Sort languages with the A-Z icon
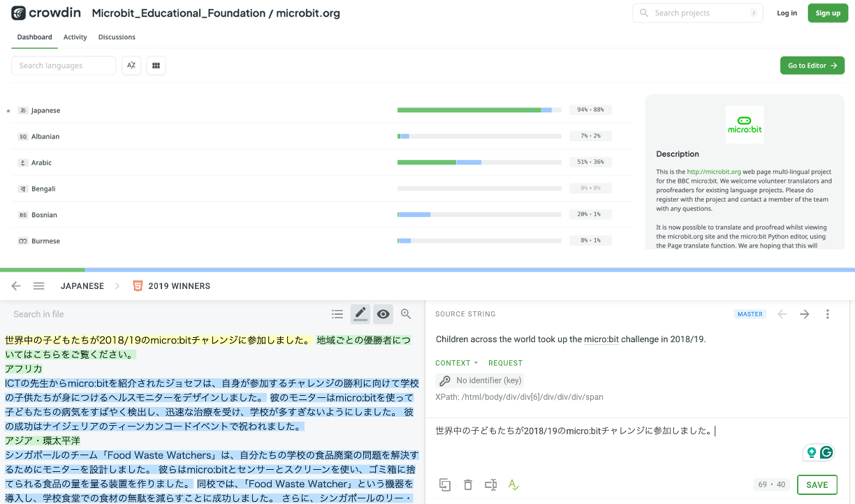 131,66
